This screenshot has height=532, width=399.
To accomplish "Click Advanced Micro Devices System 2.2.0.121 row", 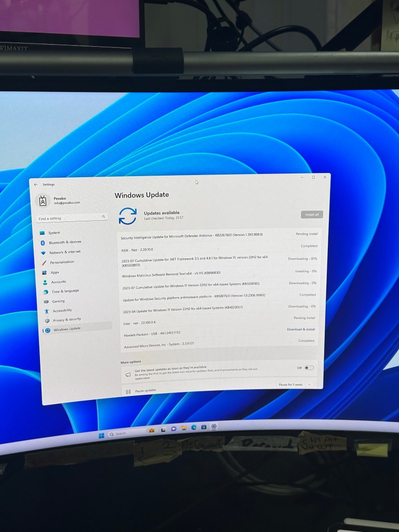I will (x=220, y=344).
